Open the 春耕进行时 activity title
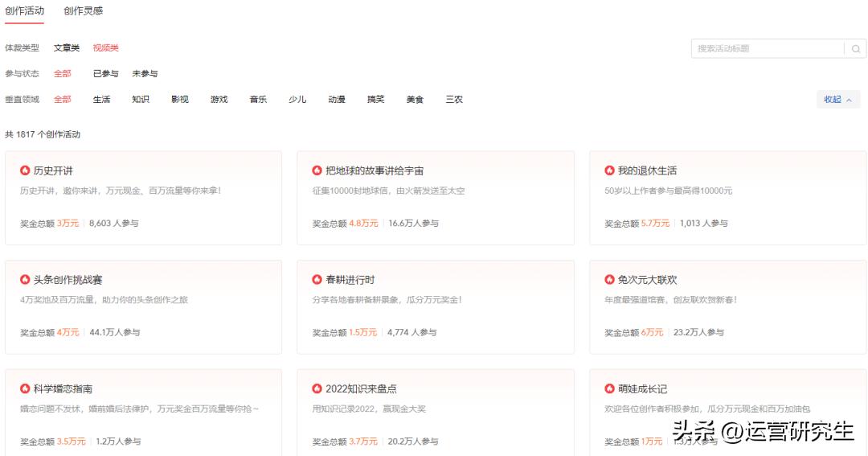Screen dimensions: 868x456 tap(350, 280)
